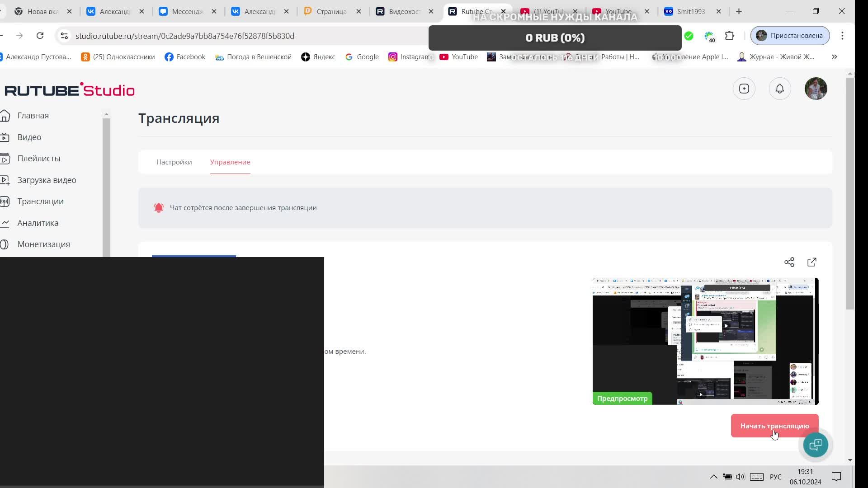Click the share icon above the preview

pos(789,262)
